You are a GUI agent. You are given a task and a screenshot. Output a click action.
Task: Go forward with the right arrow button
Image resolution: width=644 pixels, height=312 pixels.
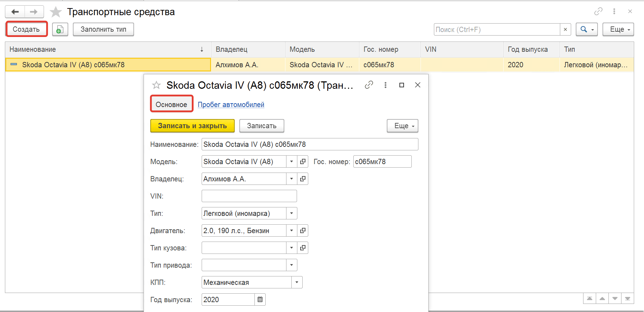(x=34, y=12)
